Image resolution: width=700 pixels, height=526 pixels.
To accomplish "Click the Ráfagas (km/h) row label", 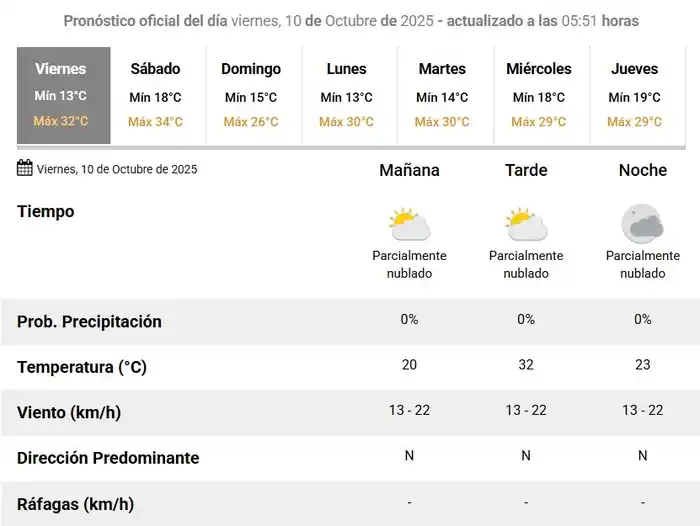I will 75,503.
